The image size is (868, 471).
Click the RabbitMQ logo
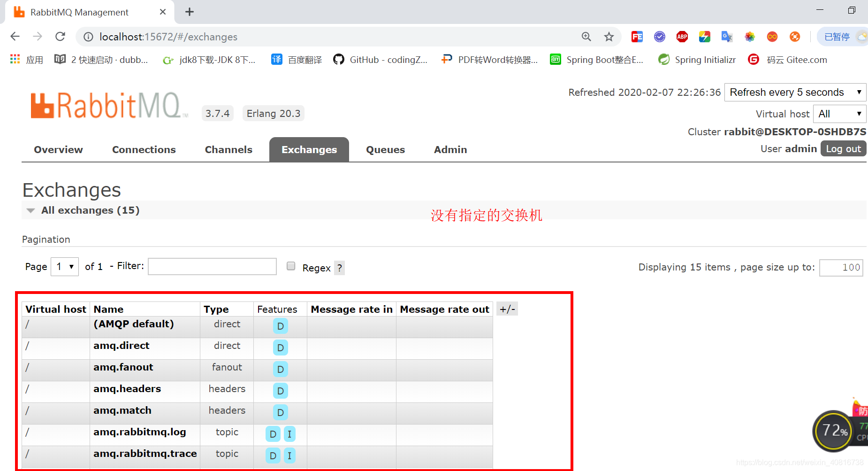109,106
